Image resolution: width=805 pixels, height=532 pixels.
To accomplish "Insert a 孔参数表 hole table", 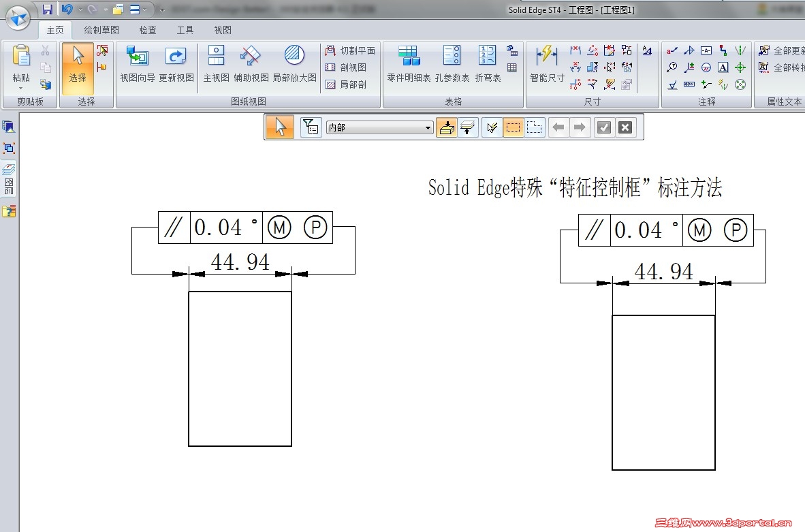I will (x=452, y=63).
